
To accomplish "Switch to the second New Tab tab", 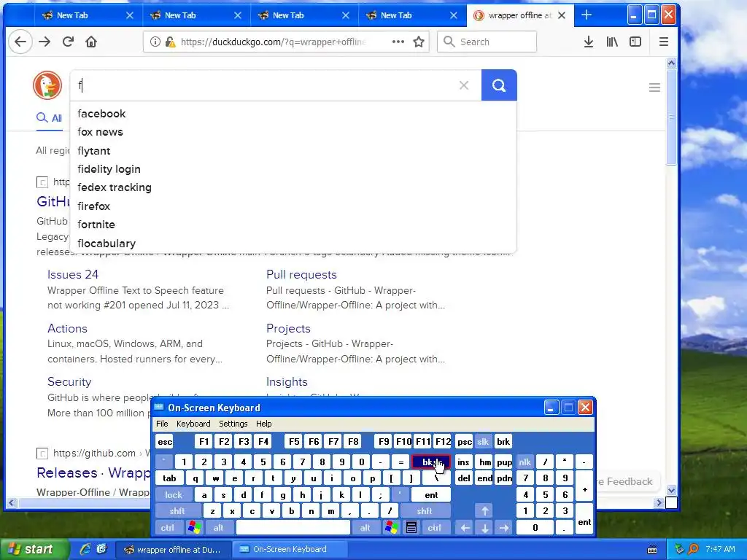I will point(196,15).
